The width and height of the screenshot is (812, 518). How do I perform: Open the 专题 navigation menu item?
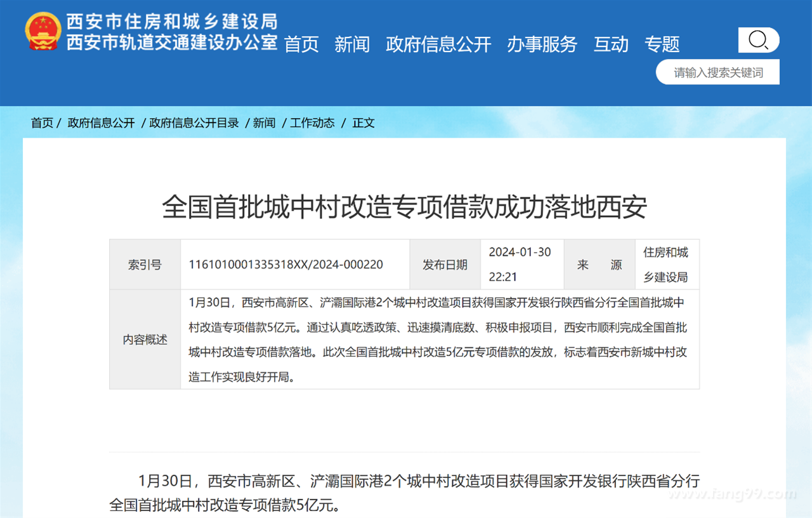[662, 44]
